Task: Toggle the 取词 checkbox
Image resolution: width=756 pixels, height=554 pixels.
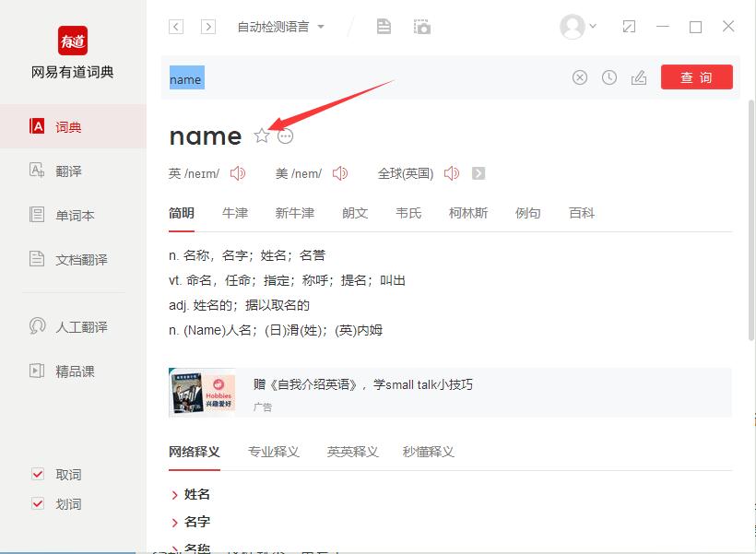Action: click(x=38, y=474)
